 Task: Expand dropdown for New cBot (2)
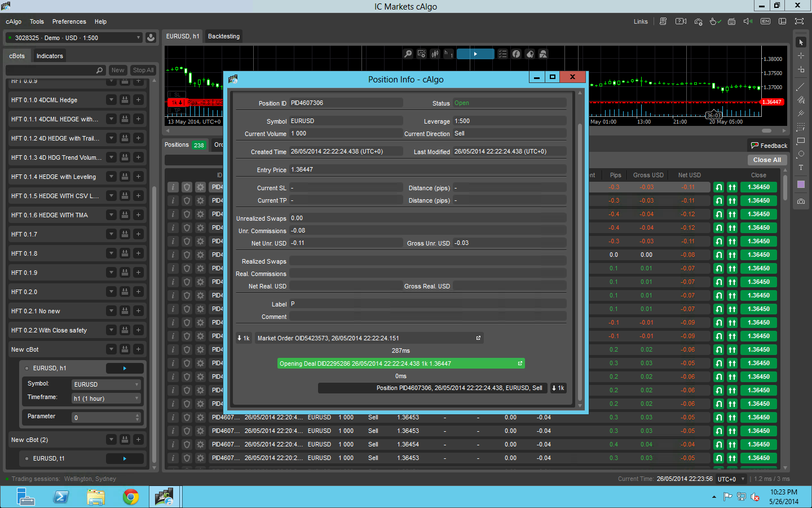pyautogui.click(x=111, y=440)
